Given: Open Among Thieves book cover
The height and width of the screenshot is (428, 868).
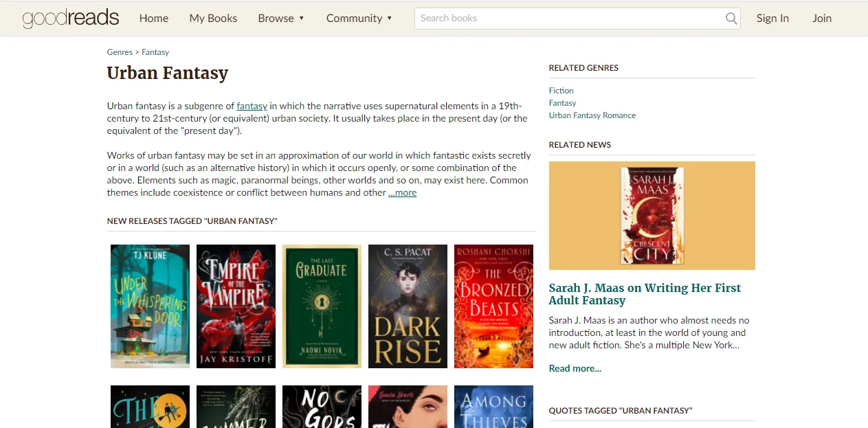Looking at the screenshot, I should click(493, 407).
